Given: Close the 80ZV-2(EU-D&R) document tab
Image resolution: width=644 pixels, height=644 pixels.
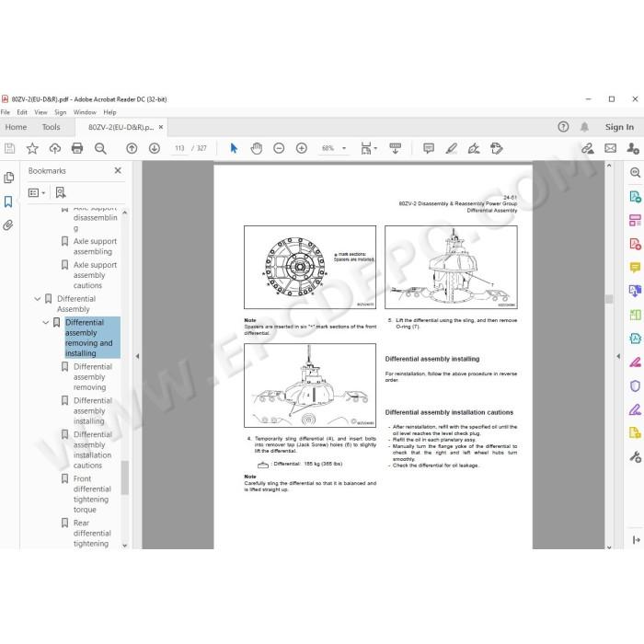Looking at the screenshot, I should pos(161,127).
